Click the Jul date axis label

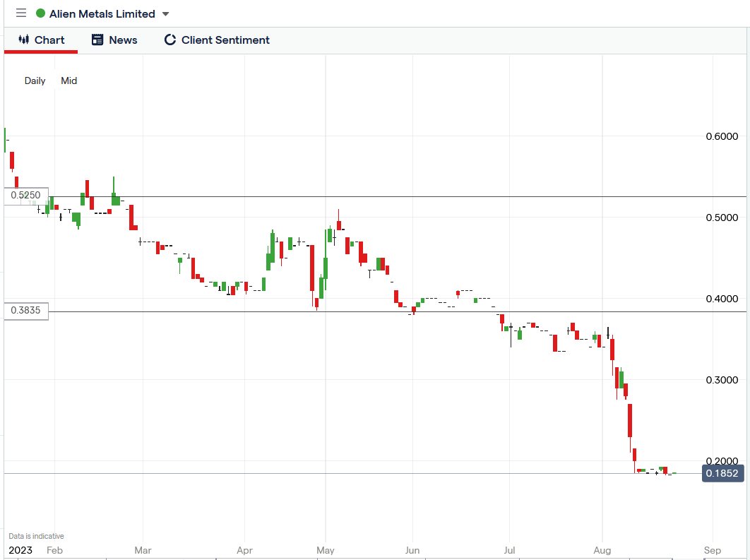pos(509,550)
